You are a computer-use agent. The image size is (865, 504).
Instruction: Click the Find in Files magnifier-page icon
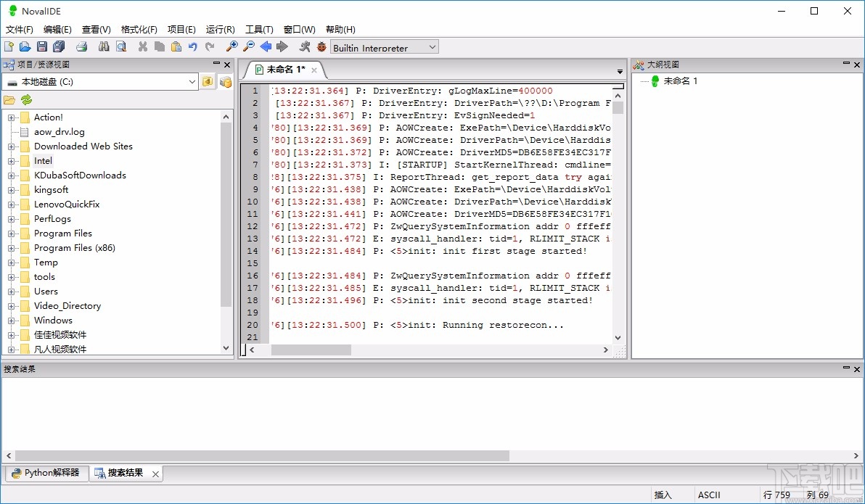click(120, 47)
